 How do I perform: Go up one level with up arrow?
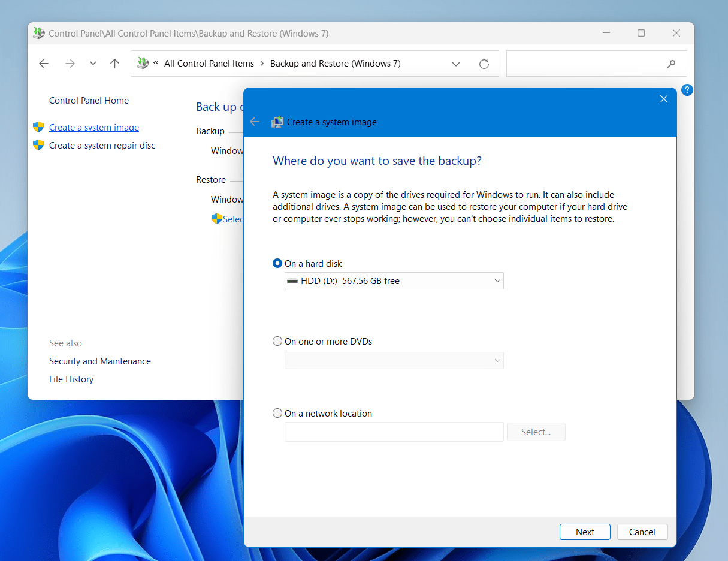[x=115, y=64]
